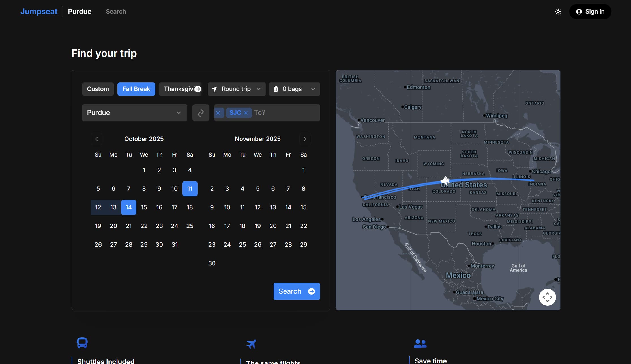Open the Purdue origin dropdown
This screenshot has width=631, height=364.
click(134, 113)
